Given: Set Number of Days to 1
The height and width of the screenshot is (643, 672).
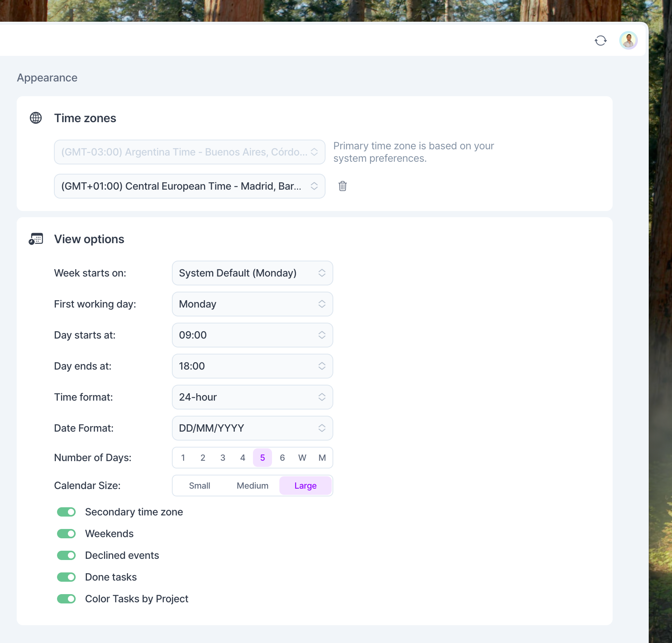Looking at the screenshot, I should coord(183,458).
